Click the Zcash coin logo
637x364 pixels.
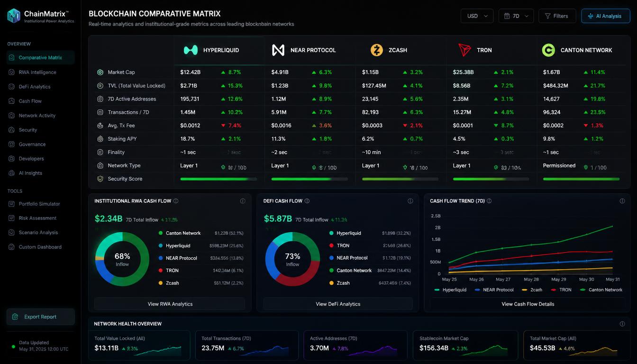(377, 50)
